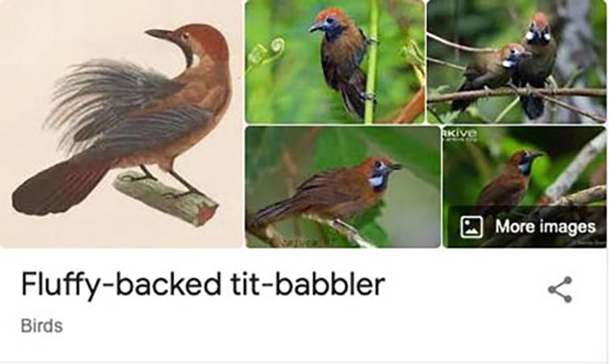Click the blue throat patch of right-facing bird
This screenshot has width=609, height=364.
(x=376, y=181)
